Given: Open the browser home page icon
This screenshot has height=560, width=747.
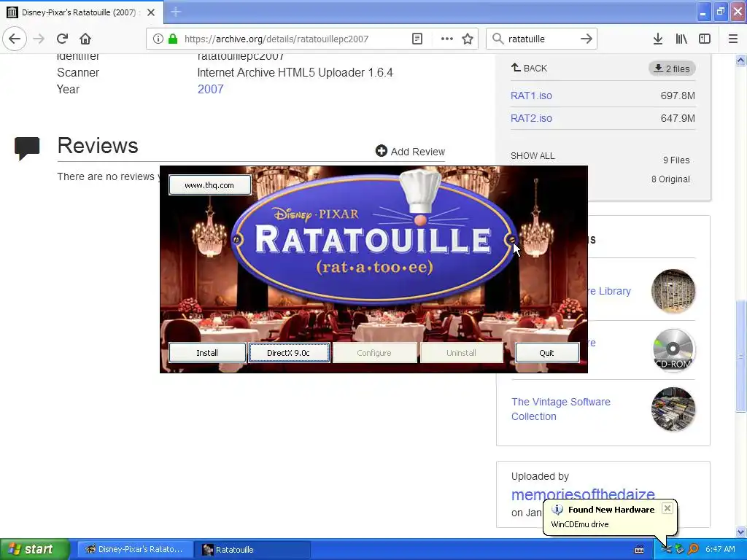Looking at the screenshot, I should (x=85, y=39).
